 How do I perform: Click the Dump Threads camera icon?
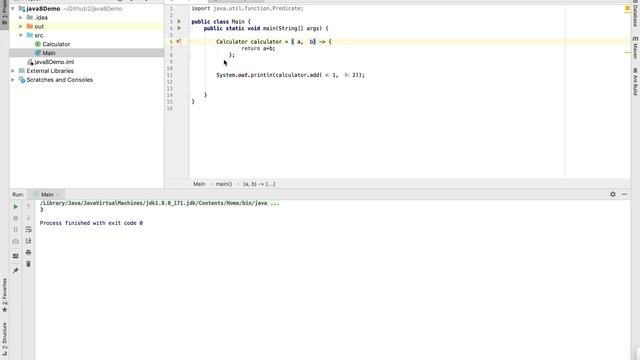tap(16, 241)
